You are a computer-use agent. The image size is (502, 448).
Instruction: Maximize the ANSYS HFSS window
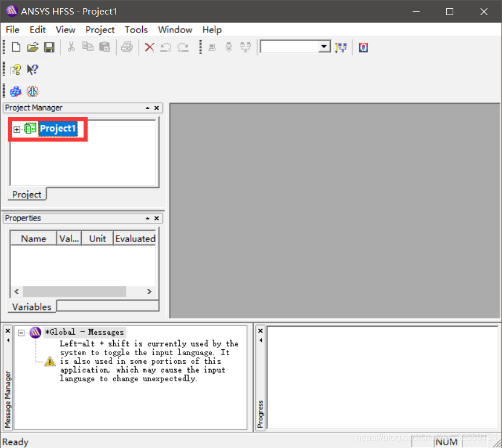pyautogui.click(x=450, y=12)
